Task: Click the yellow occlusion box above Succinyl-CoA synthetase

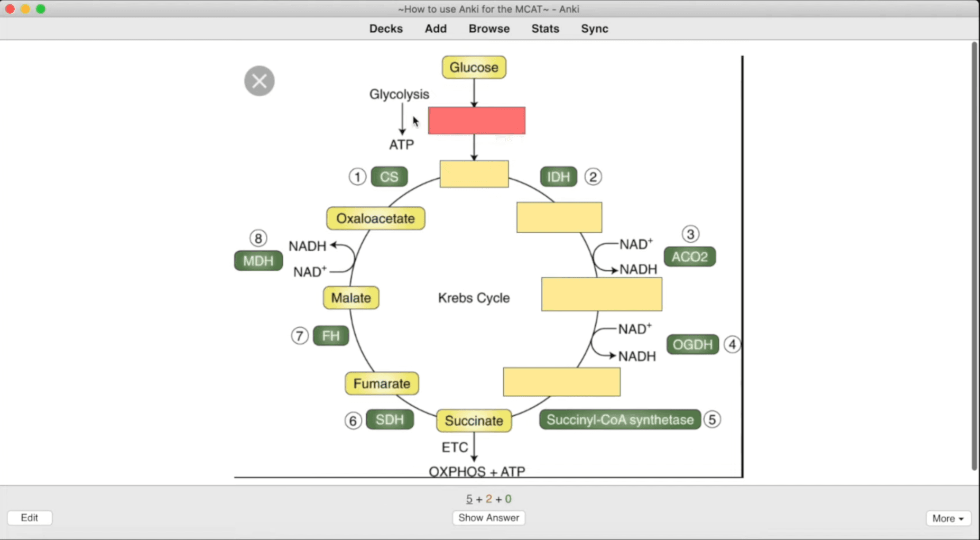Action: point(562,382)
